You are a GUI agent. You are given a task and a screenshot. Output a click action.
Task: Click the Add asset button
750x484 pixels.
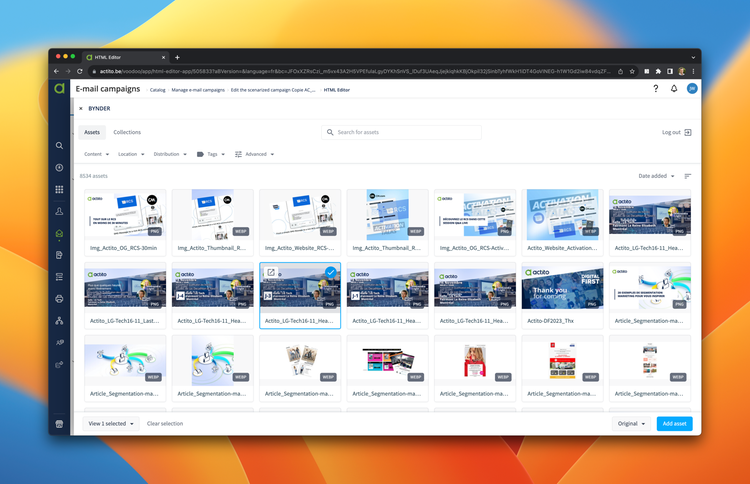tap(675, 423)
